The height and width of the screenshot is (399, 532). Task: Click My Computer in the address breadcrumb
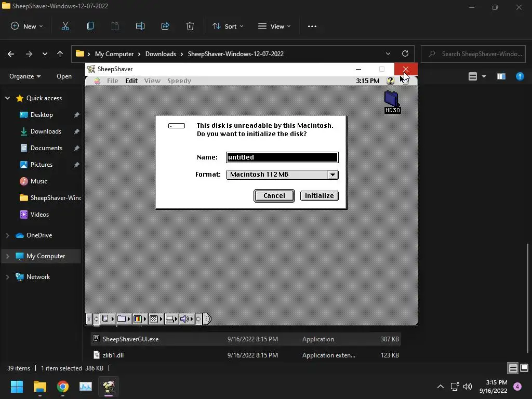(x=114, y=54)
